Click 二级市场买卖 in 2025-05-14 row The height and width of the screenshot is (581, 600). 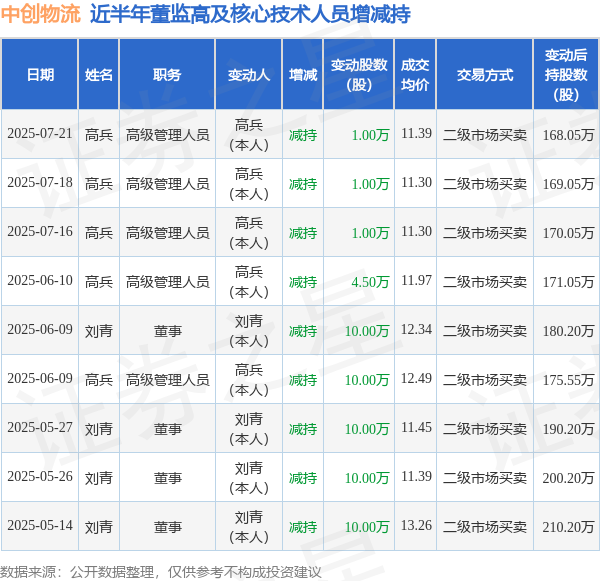pyautogui.click(x=485, y=527)
